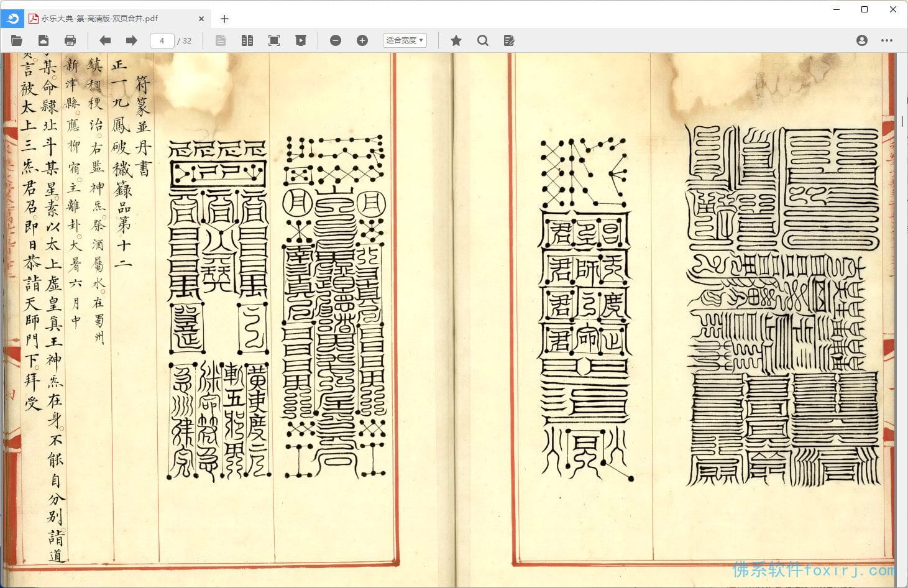Open the annotation edit tool
This screenshot has width=908, height=588.
pos(509,40)
